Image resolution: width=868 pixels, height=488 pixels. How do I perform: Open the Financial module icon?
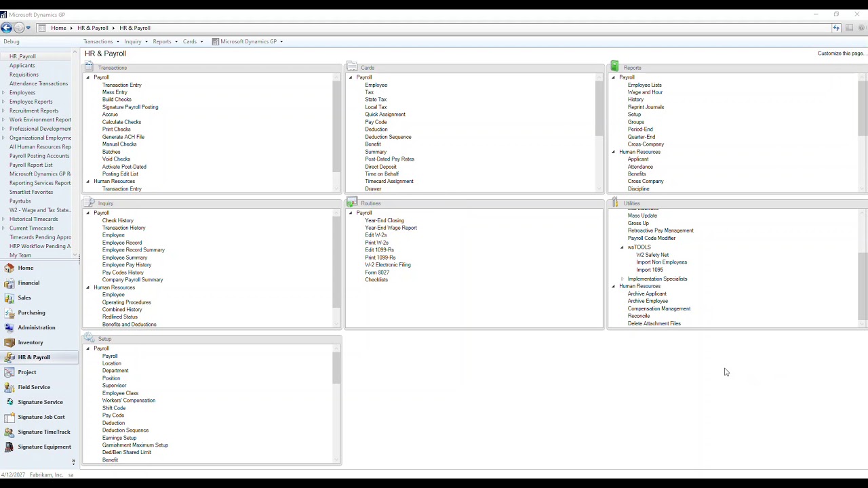(x=9, y=283)
